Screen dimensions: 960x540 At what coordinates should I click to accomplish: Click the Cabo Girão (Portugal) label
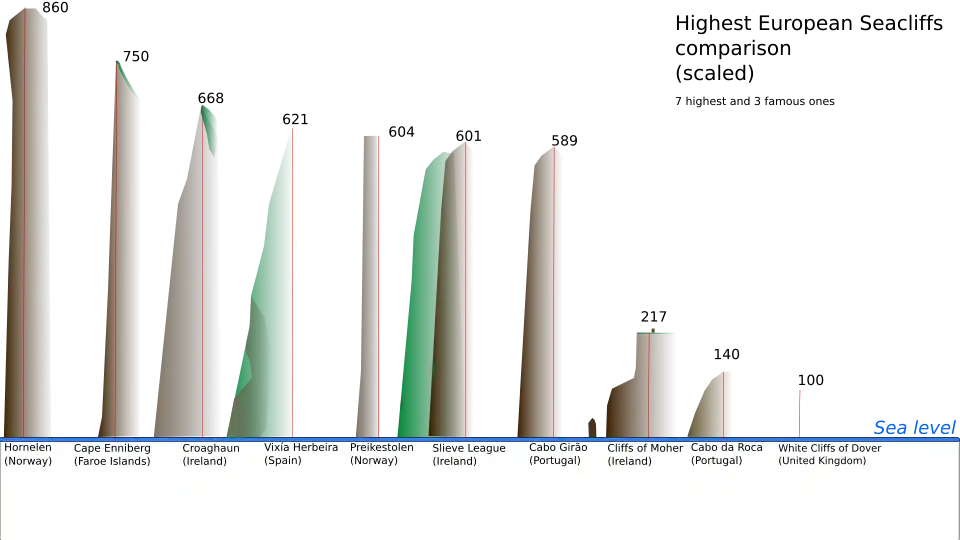(557, 455)
